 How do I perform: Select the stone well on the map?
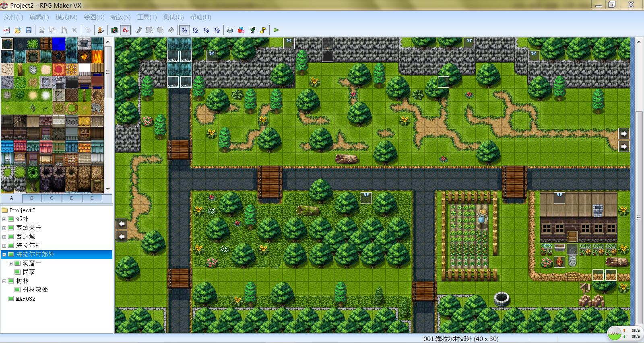tap(502, 299)
